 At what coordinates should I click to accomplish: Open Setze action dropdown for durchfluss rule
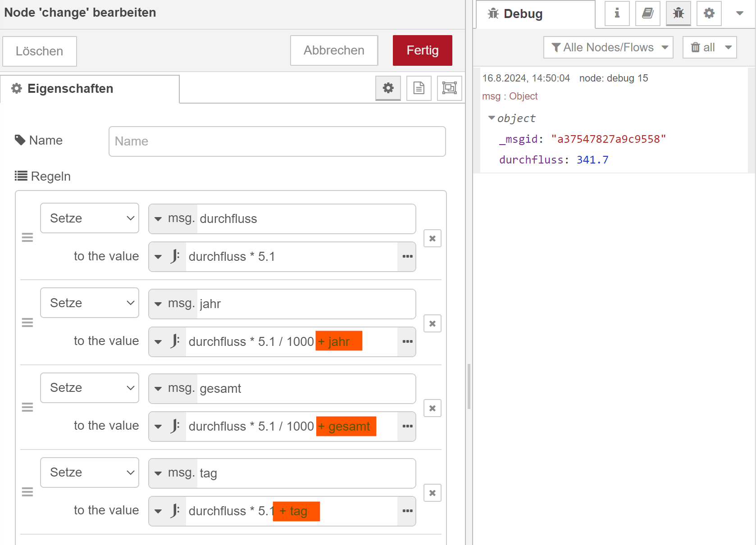(x=90, y=218)
